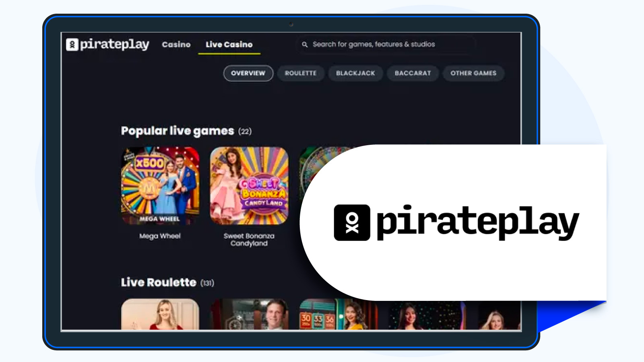This screenshot has height=362, width=644.
Task: Click the search magnifier icon
Action: (x=305, y=45)
